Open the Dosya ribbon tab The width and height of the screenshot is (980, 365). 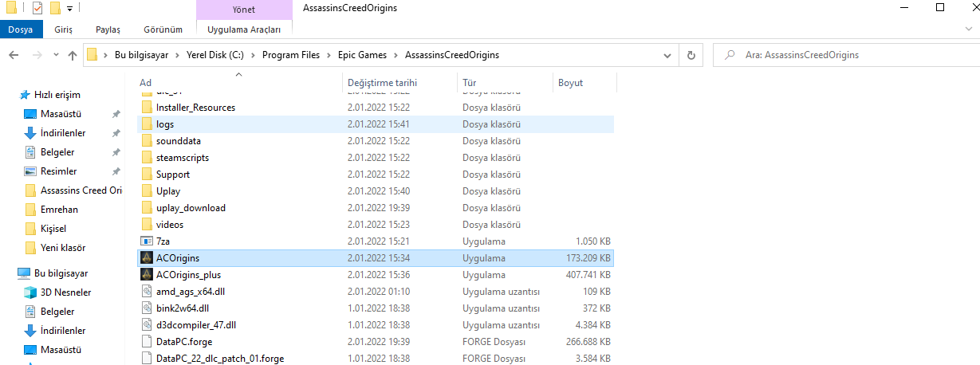click(21, 29)
